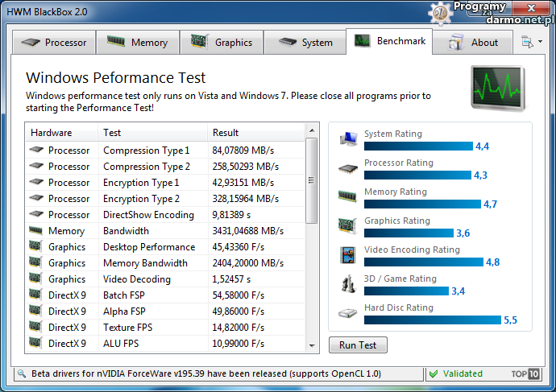Go to the Graphics tab

tap(223, 43)
